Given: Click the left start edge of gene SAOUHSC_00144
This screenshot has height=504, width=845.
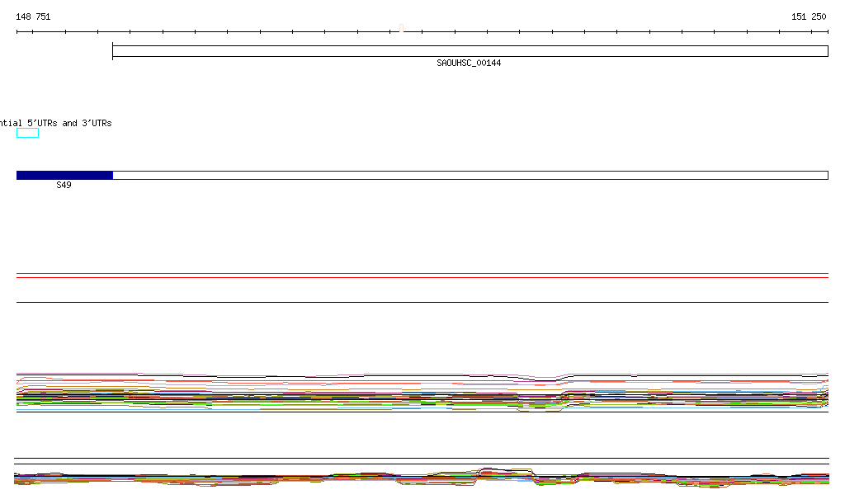Looking at the screenshot, I should click(x=113, y=51).
